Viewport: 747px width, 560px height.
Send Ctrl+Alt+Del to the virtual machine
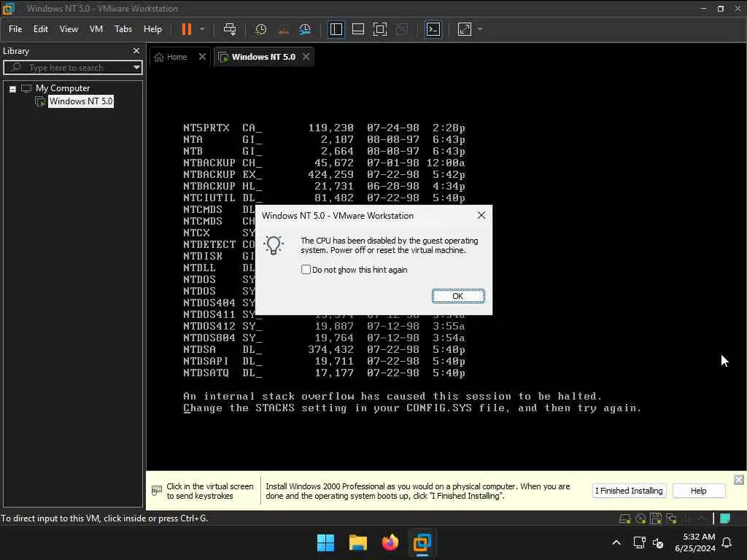pos(230,29)
